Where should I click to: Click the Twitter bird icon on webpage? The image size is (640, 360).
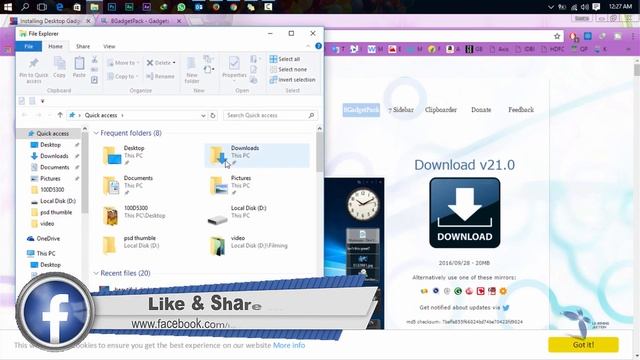point(506,308)
